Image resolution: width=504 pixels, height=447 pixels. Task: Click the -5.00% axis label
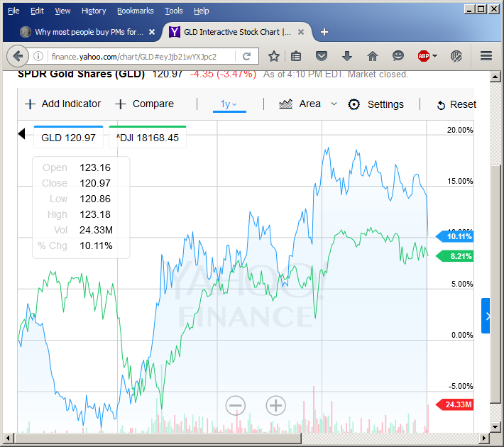pyautogui.click(x=461, y=386)
